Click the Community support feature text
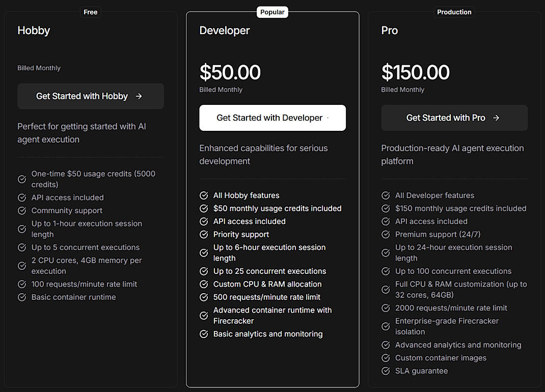The width and height of the screenshot is (545, 392). coord(67,211)
